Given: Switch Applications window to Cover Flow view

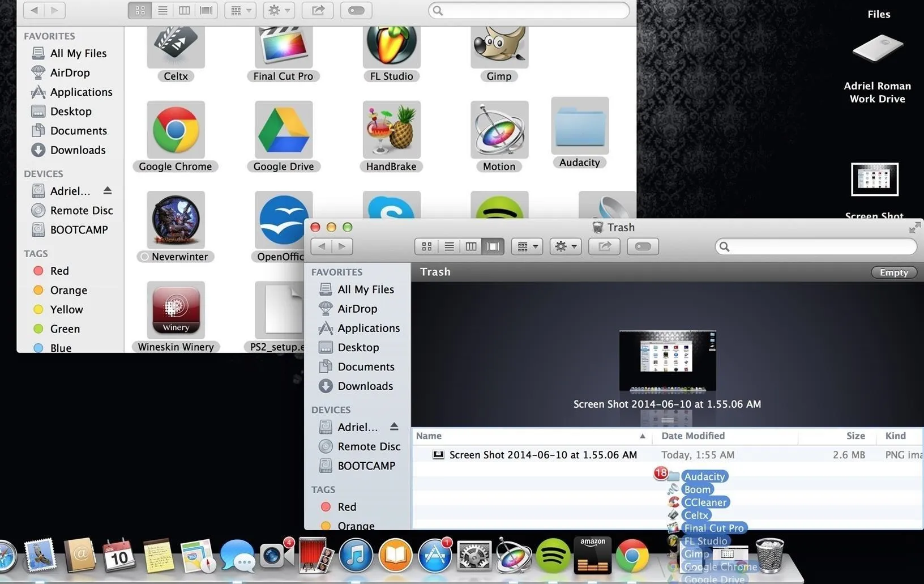Looking at the screenshot, I should click(x=207, y=10).
